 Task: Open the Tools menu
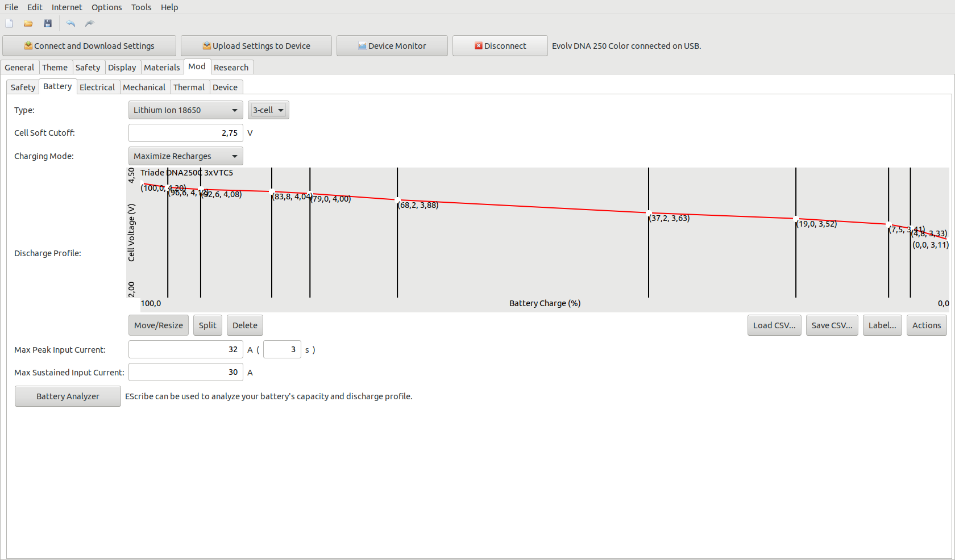point(141,7)
